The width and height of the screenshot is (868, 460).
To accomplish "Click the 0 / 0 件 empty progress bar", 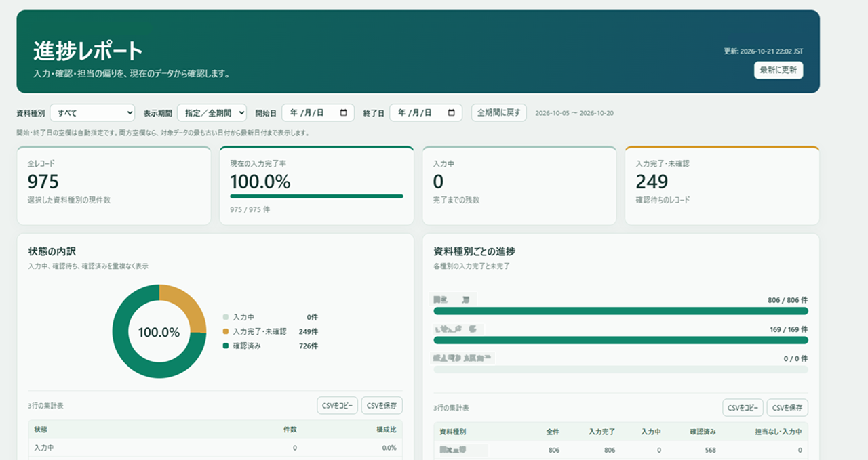I will pyautogui.click(x=620, y=369).
